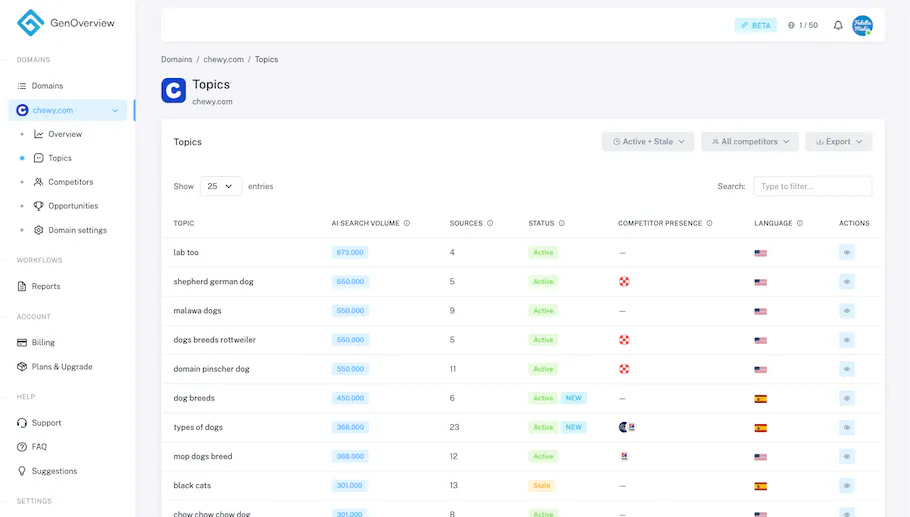Click the 673.000 volume badge

tap(350, 252)
